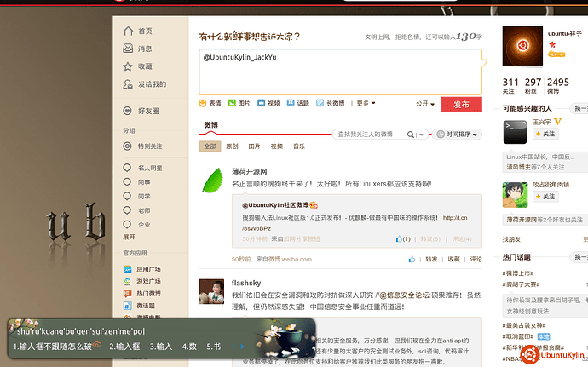
Task: Open the 公开 visibility dropdown
Action: pos(425,104)
